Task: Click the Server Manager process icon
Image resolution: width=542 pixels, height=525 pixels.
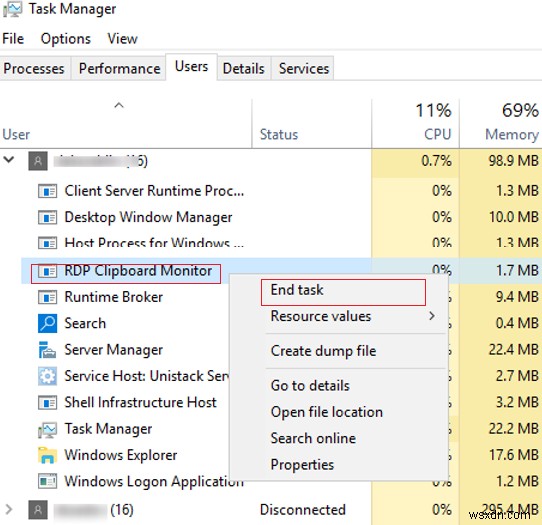Action: tap(47, 350)
